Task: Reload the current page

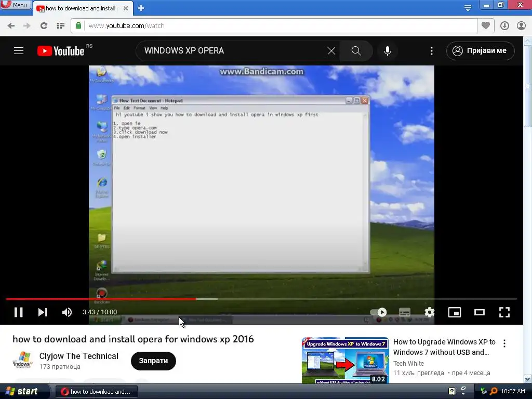Action: pos(44,26)
